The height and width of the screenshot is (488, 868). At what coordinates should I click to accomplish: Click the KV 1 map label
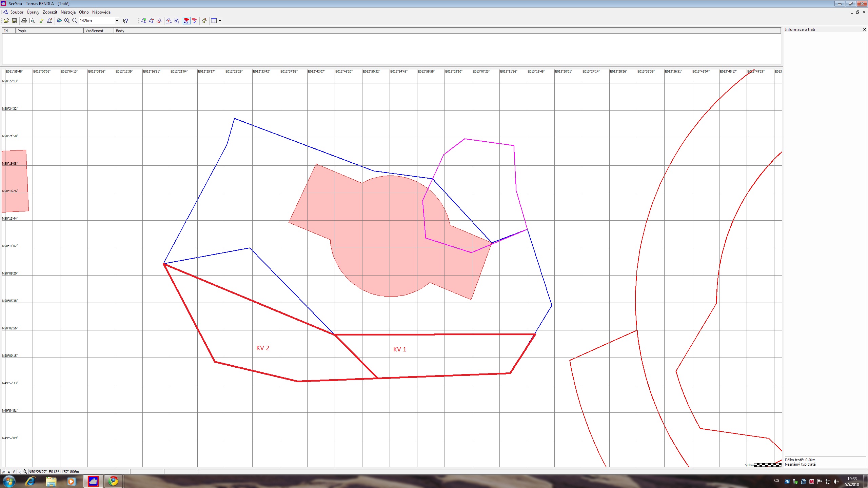400,349
